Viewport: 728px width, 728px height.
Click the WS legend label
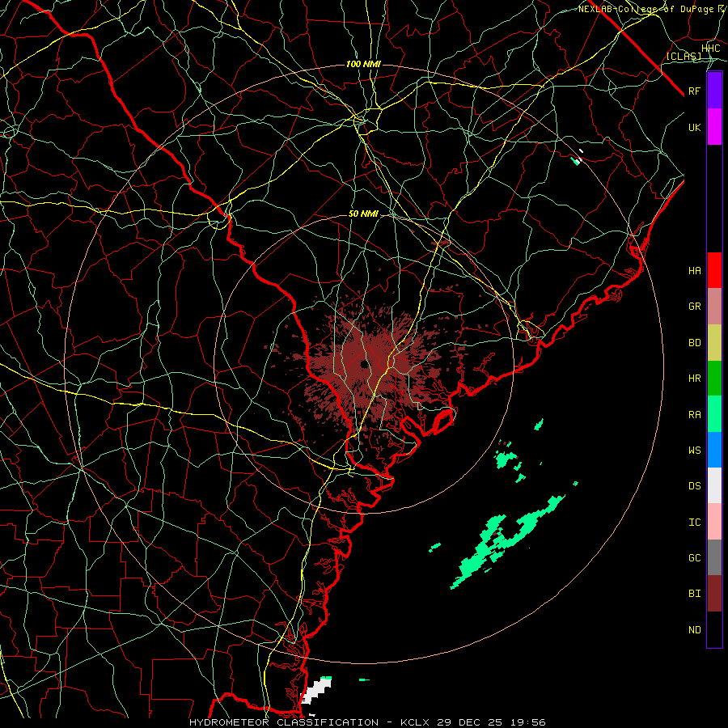click(x=695, y=450)
